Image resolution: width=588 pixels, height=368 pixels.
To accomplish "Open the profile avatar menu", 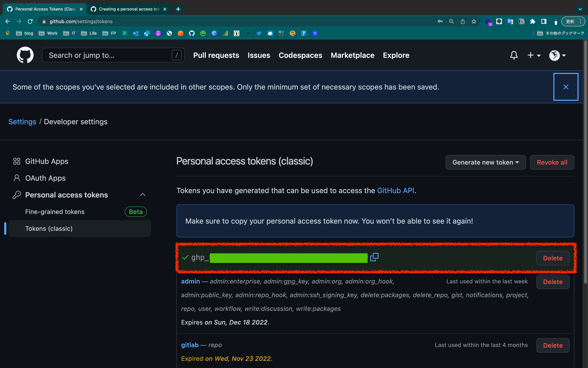I will pos(557,55).
